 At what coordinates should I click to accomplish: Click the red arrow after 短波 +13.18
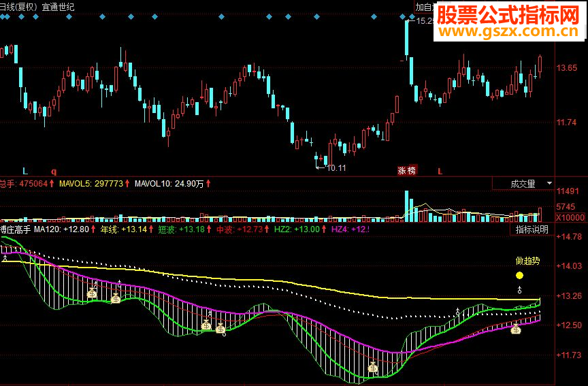tap(209, 229)
